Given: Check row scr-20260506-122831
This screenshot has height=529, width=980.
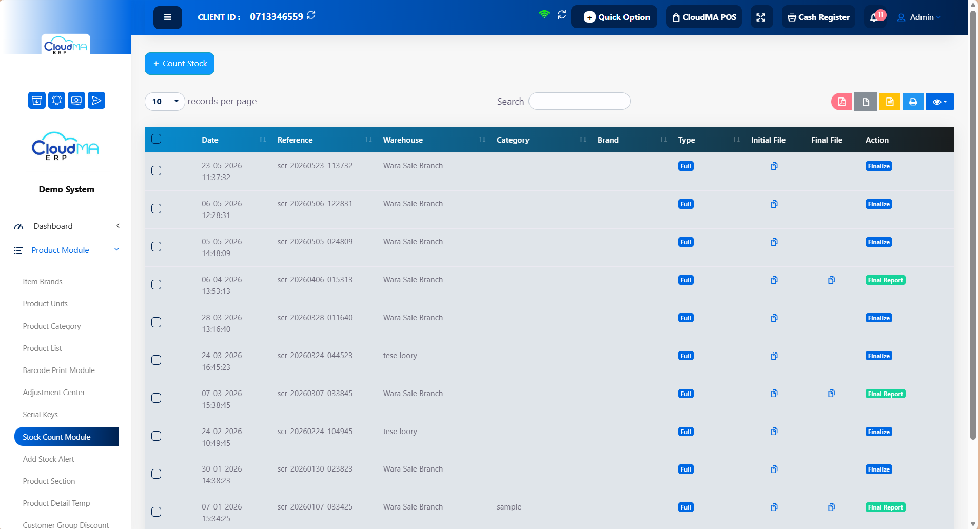Looking at the screenshot, I should tap(156, 209).
